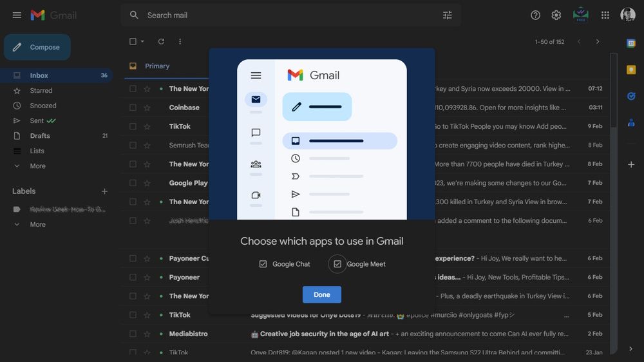Star the Semrush Team email
The width and height of the screenshot is (644, 362).
147,146
